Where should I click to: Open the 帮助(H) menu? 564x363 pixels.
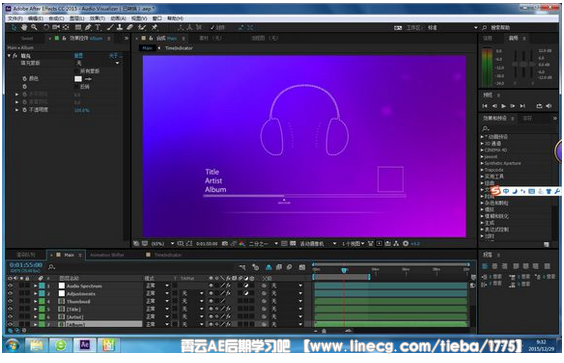pyautogui.click(x=175, y=18)
